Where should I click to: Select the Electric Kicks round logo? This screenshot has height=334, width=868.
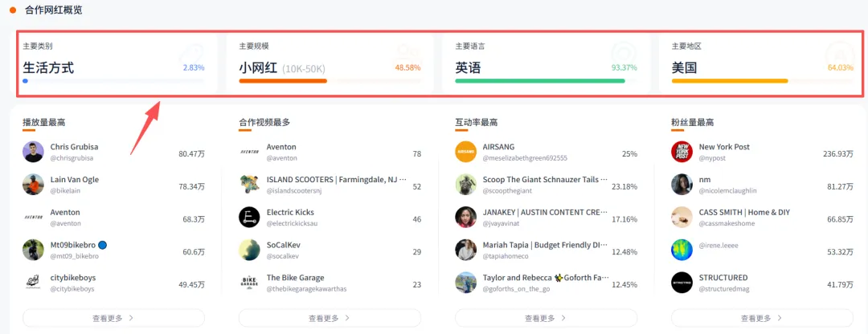tap(250, 218)
